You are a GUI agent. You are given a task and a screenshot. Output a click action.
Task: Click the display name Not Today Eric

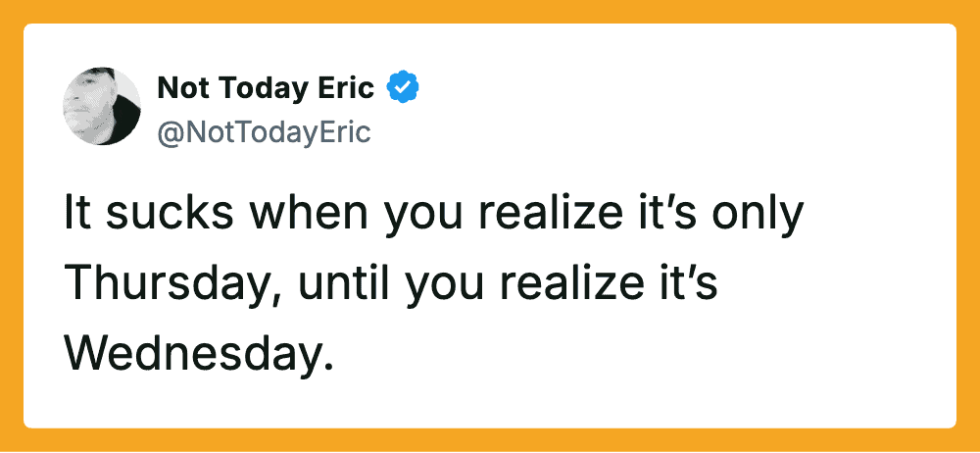266,88
